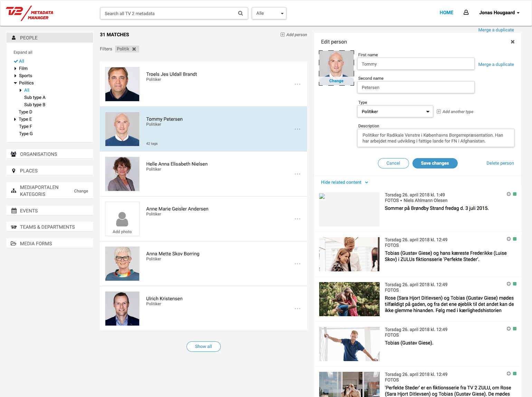The height and width of the screenshot is (397, 532).
Task: Open options menu for Tommy Petersen
Action: [297, 129]
